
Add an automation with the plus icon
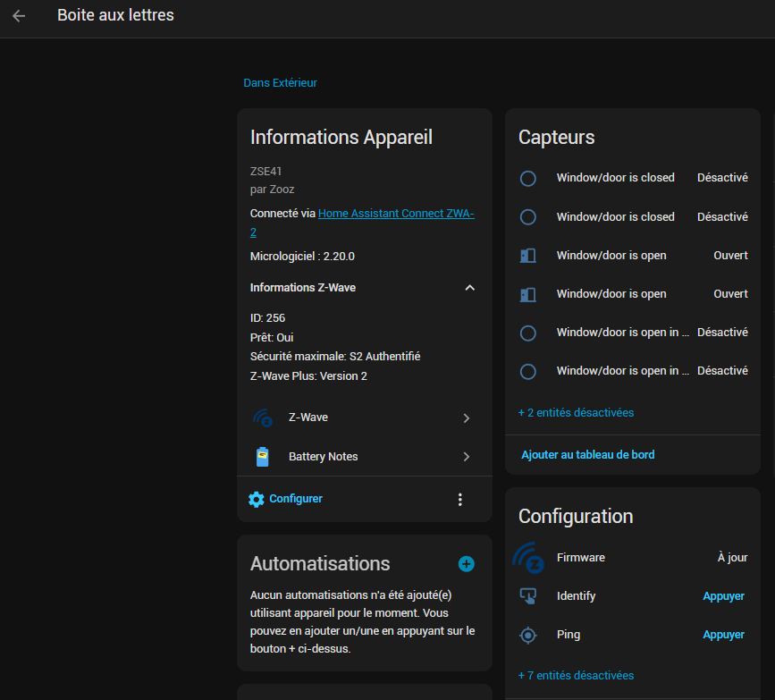[467, 564]
